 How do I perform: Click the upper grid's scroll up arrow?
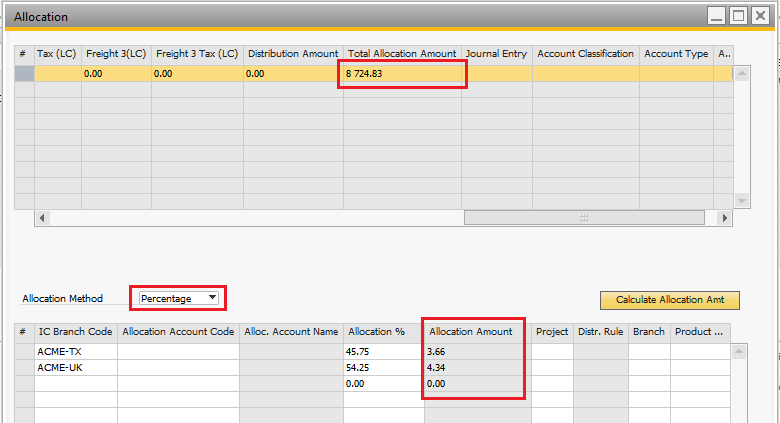(x=741, y=73)
